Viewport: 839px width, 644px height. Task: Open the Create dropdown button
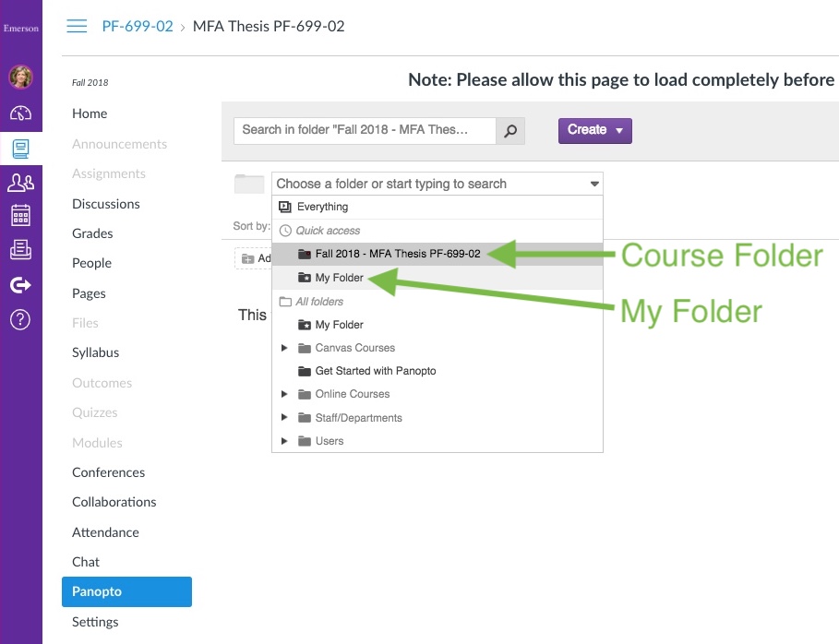pos(595,130)
